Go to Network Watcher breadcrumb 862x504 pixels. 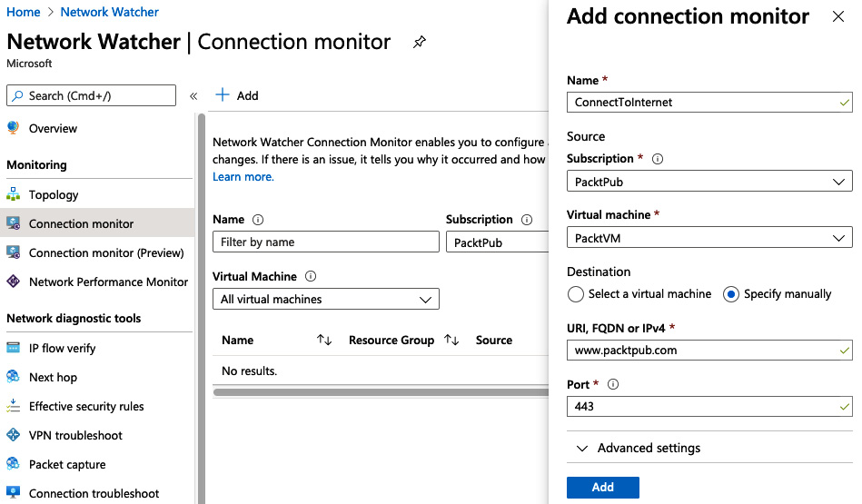click(x=109, y=12)
